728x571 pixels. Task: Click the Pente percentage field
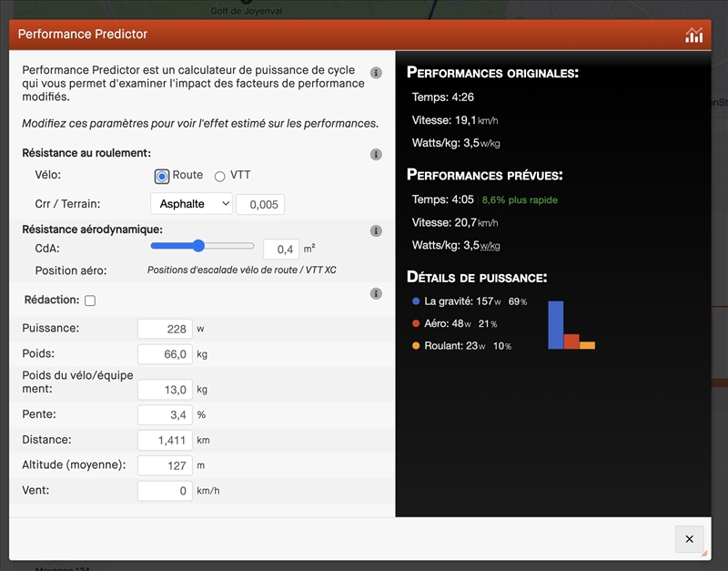(165, 415)
